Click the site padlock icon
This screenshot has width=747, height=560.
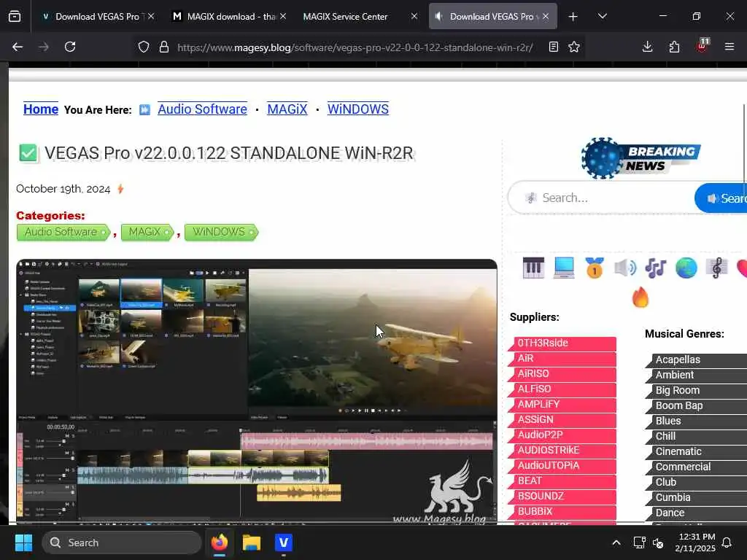pyautogui.click(x=164, y=47)
